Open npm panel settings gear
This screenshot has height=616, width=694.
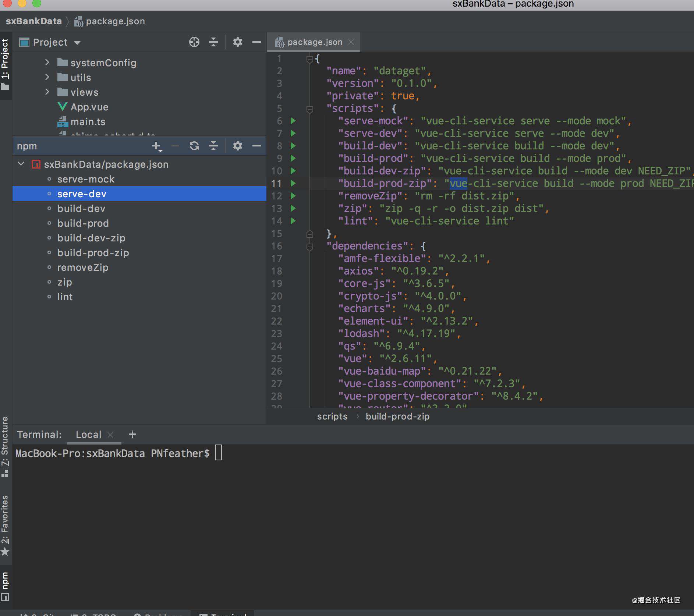tap(238, 146)
